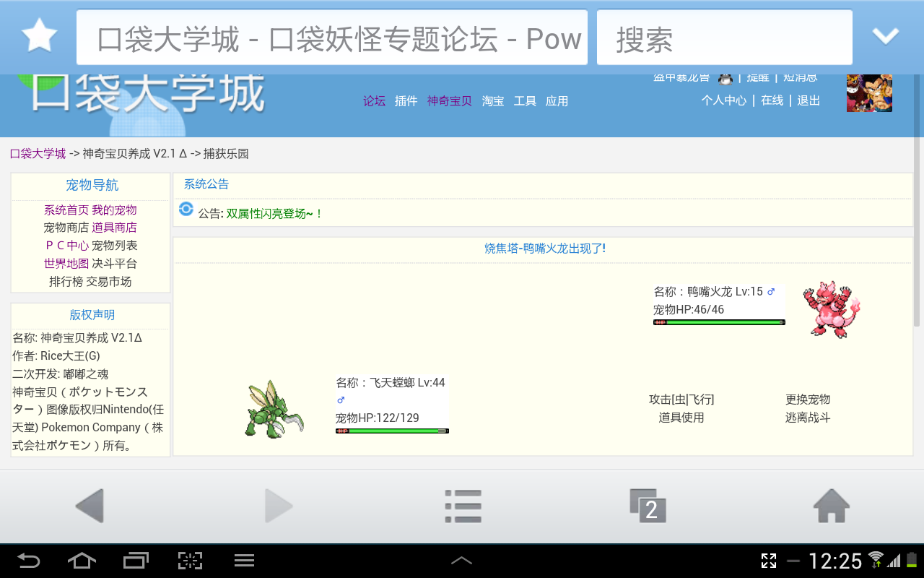Click the penguin QQ icon in header
This screenshot has height=578, width=924.
tap(725, 78)
